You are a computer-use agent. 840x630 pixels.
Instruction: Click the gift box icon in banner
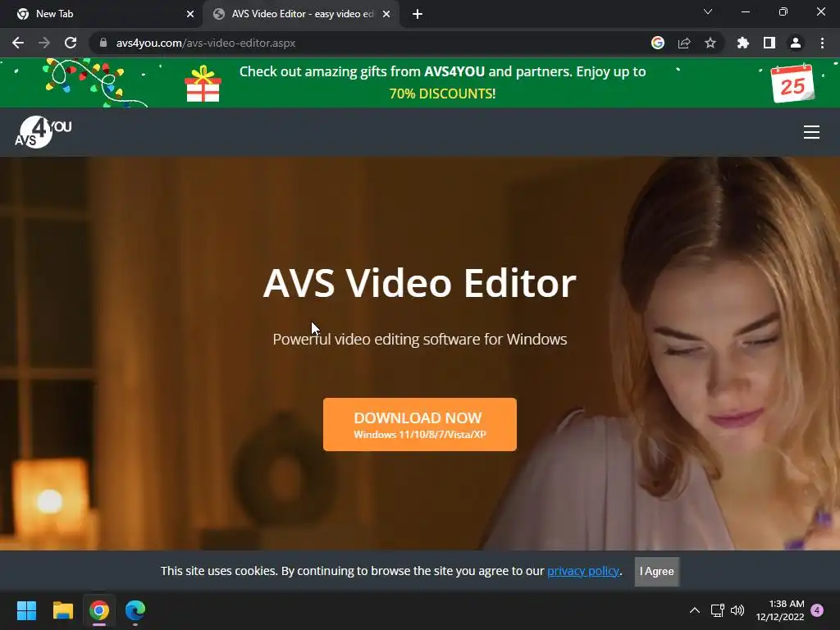[203, 84]
